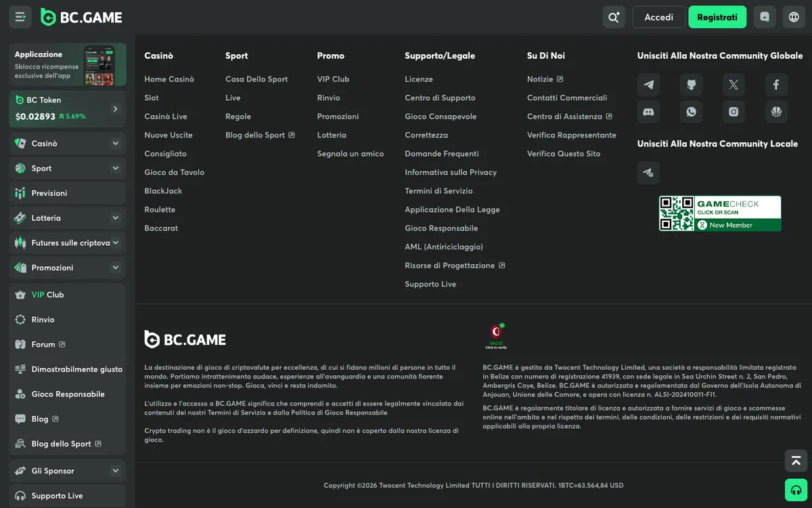This screenshot has width=812, height=508.
Task: Expand Futures sulle criptovalute chevron
Action: pos(115,242)
